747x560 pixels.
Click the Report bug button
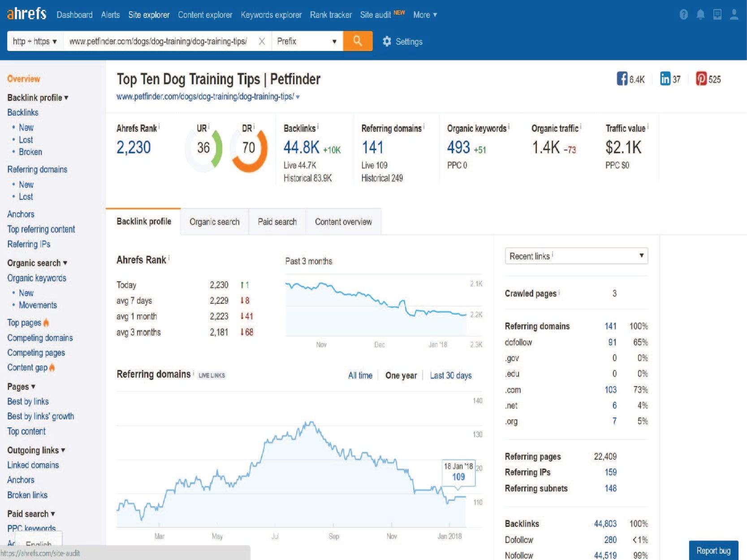tap(713, 551)
